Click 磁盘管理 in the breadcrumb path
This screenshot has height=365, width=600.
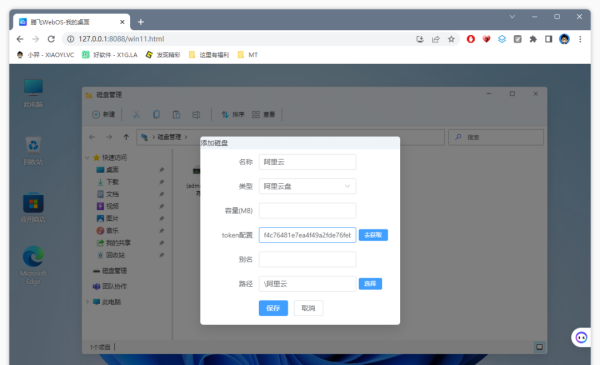tap(169, 137)
